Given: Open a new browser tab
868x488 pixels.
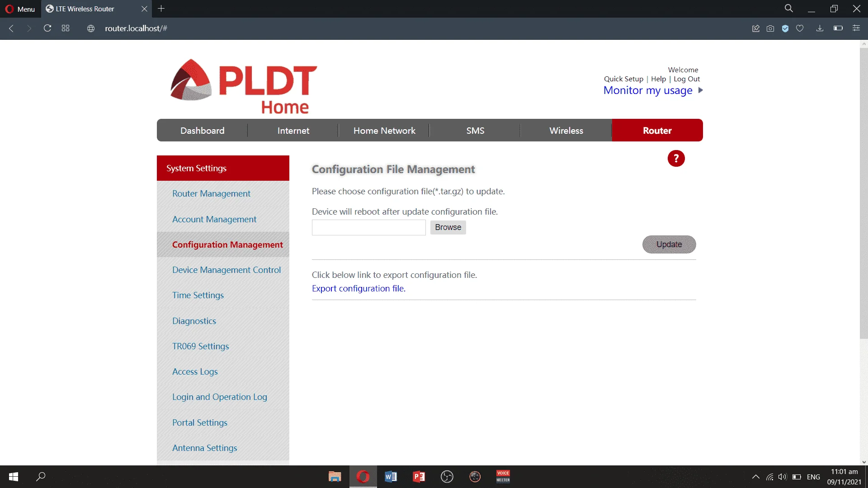Looking at the screenshot, I should tap(161, 9).
